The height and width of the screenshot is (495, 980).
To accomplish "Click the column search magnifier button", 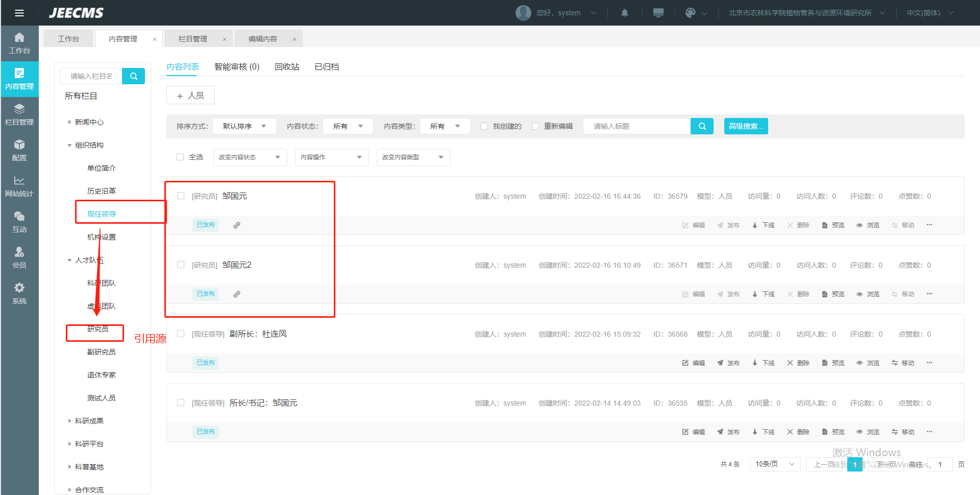I will (134, 76).
